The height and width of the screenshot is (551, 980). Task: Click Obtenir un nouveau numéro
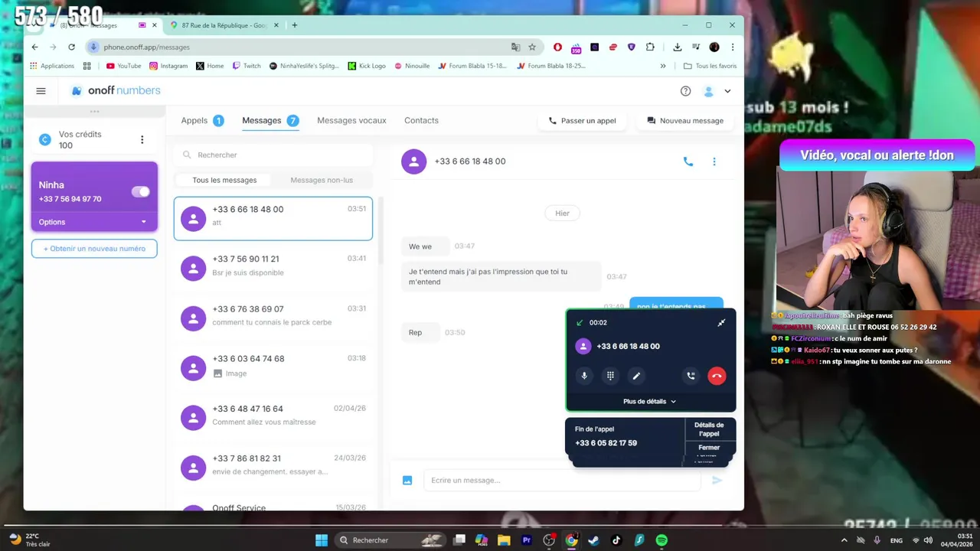pos(94,249)
